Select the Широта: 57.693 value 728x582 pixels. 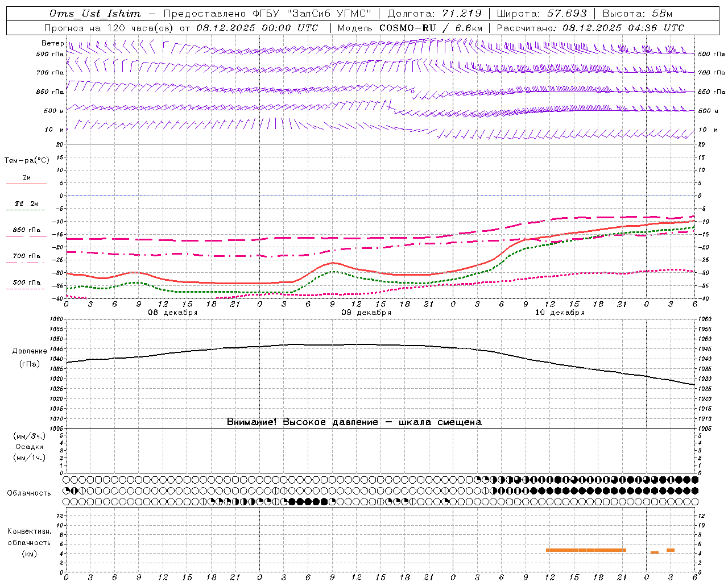coord(542,14)
